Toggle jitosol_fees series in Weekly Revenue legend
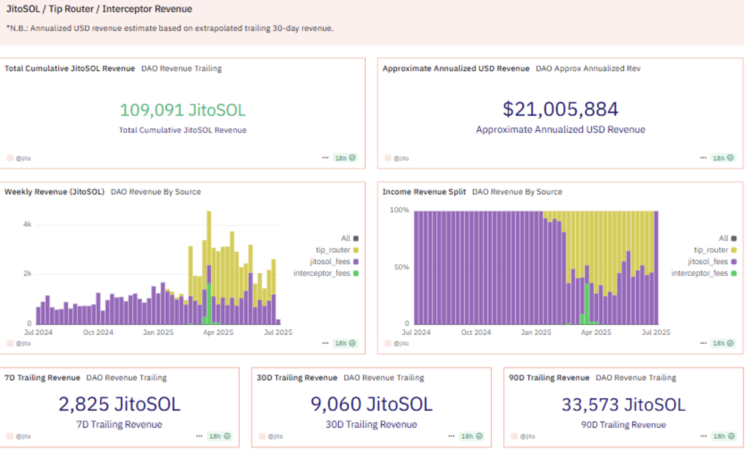The height and width of the screenshot is (454, 750). [x=334, y=262]
